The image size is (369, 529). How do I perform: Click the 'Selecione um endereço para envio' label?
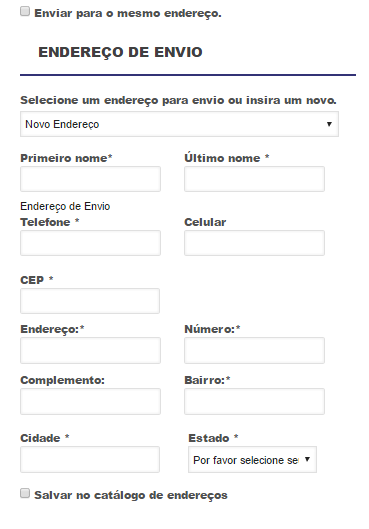coord(178,100)
